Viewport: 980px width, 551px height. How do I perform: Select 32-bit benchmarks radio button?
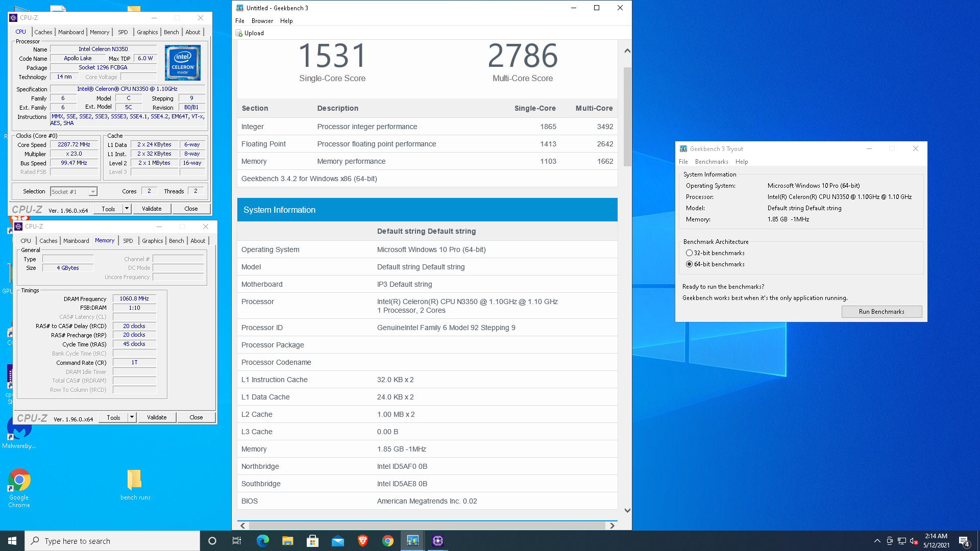click(689, 253)
